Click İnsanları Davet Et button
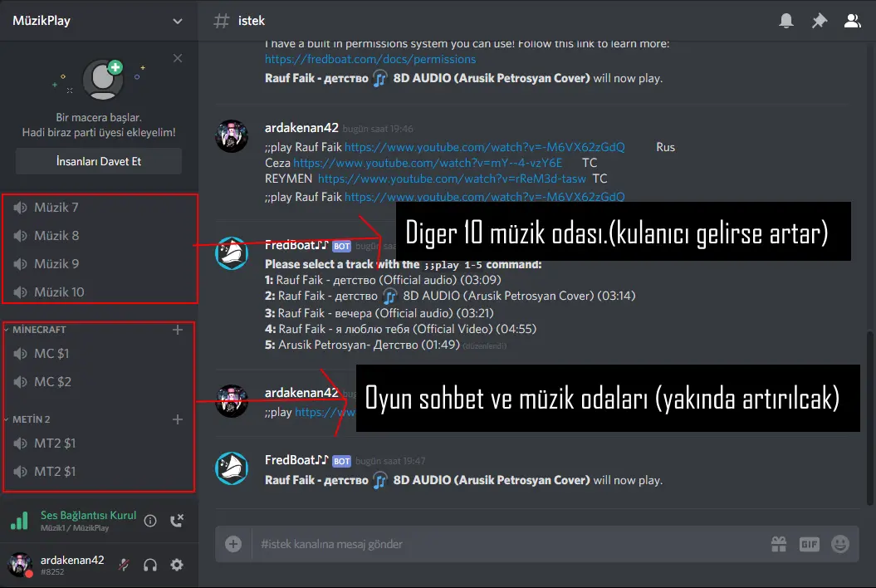The height and width of the screenshot is (588, 876). 98,161
